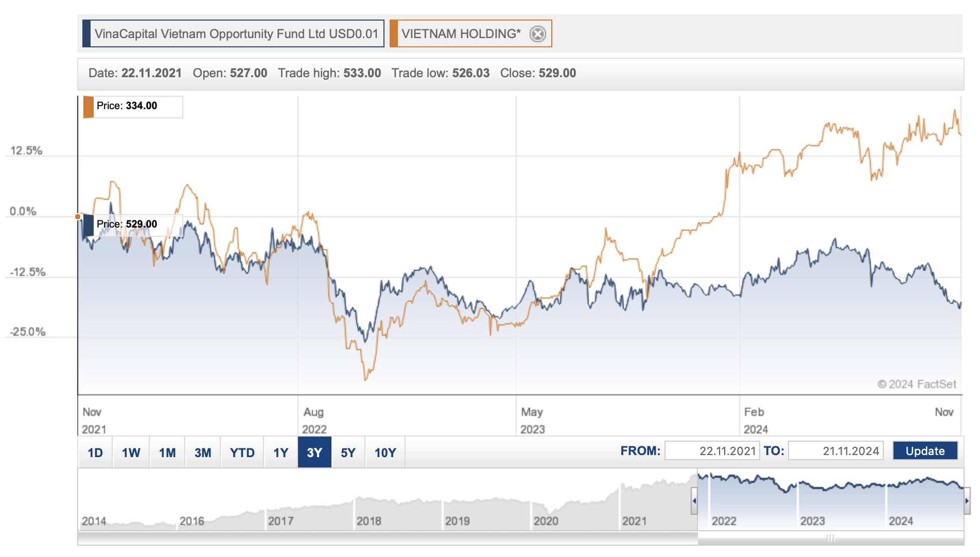Image resolution: width=980 pixels, height=557 pixels.
Task: Click the May 2023 axis label
Action: (x=533, y=421)
